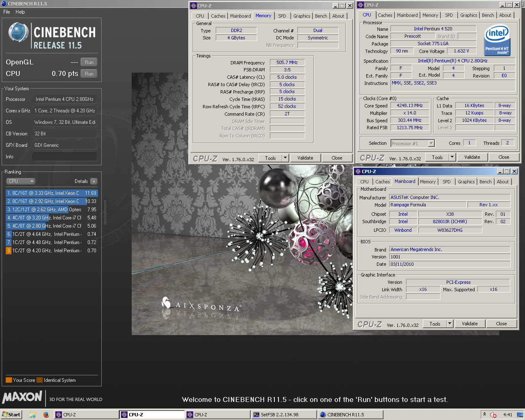Select ranking row 12C/12T @ 2.62 GHz AMD
This screenshot has width=525, height=420.
[x=52, y=210]
